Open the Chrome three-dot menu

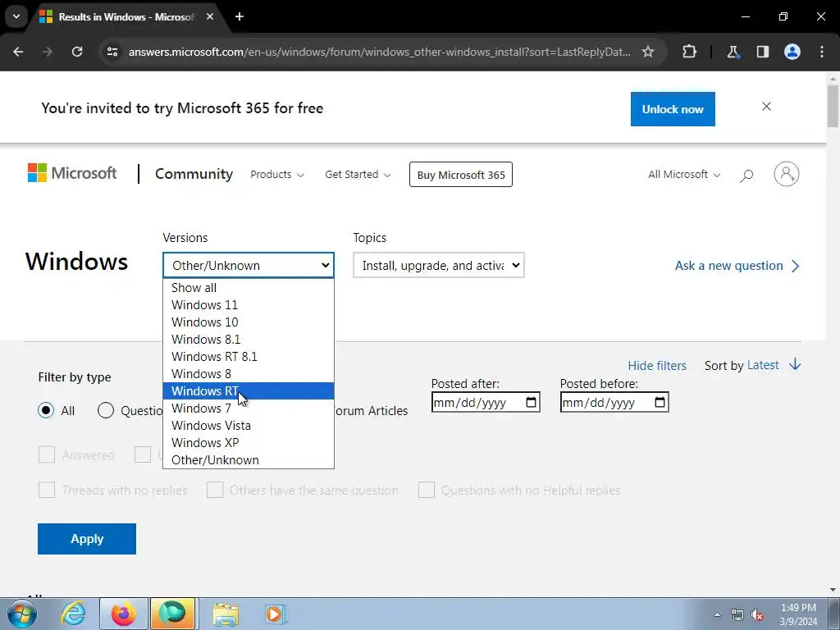click(822, 52)
